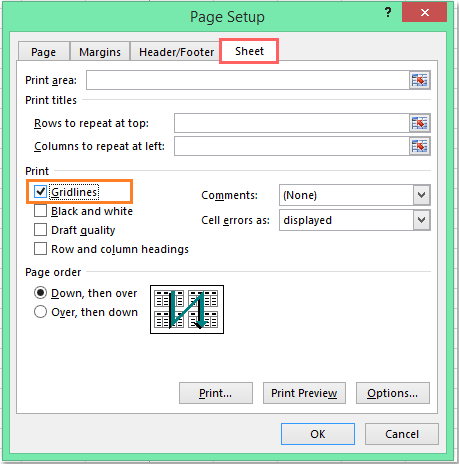Enable Black and white printing
The height and width of the screenshot is (464, 459).
40,211
